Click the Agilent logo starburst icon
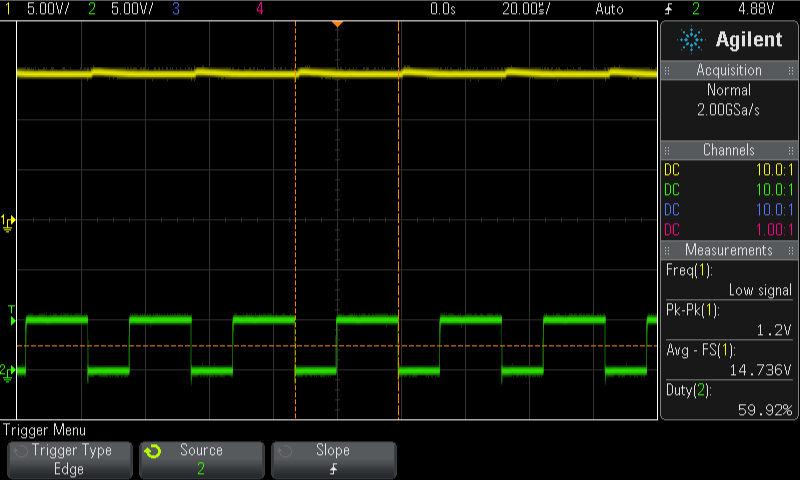Screen dimensions: 800x480 [x=691, y=40]
